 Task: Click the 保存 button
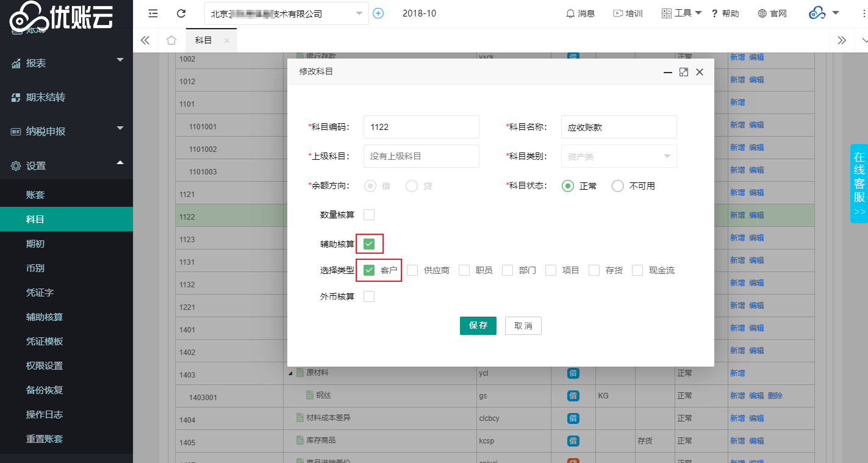coord(478,326)
